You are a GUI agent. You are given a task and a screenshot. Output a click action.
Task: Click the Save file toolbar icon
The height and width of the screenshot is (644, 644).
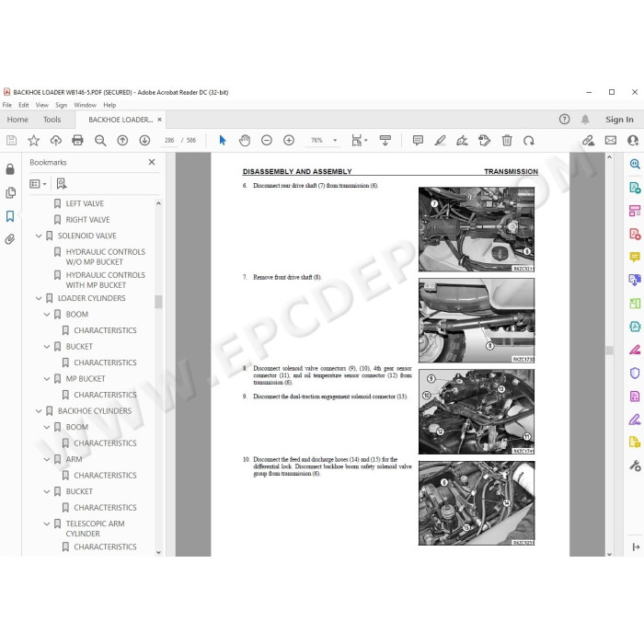point(11,141)
